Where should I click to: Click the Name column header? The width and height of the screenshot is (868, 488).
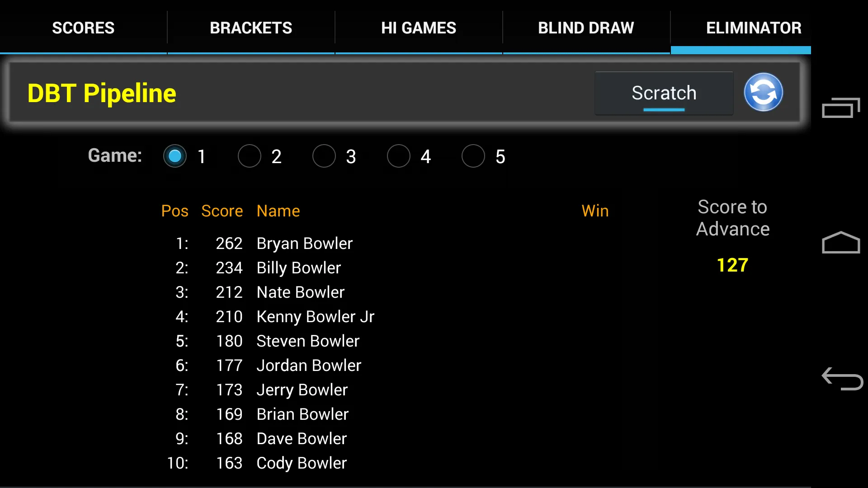278,210
